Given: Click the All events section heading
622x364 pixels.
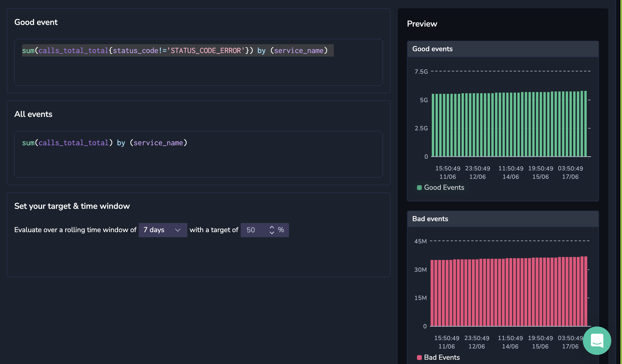Looking at the screenshot, I should pyautogui.click(x=33, y=114).
